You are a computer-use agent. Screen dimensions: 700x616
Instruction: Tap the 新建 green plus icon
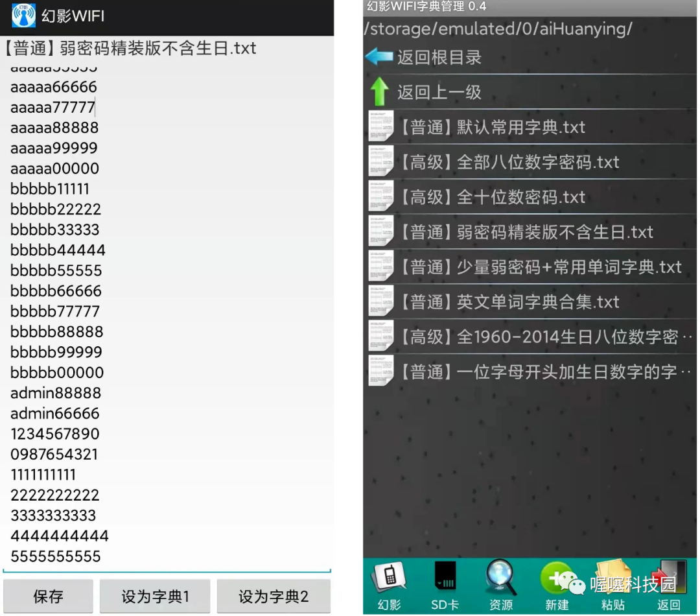point(556,578)
